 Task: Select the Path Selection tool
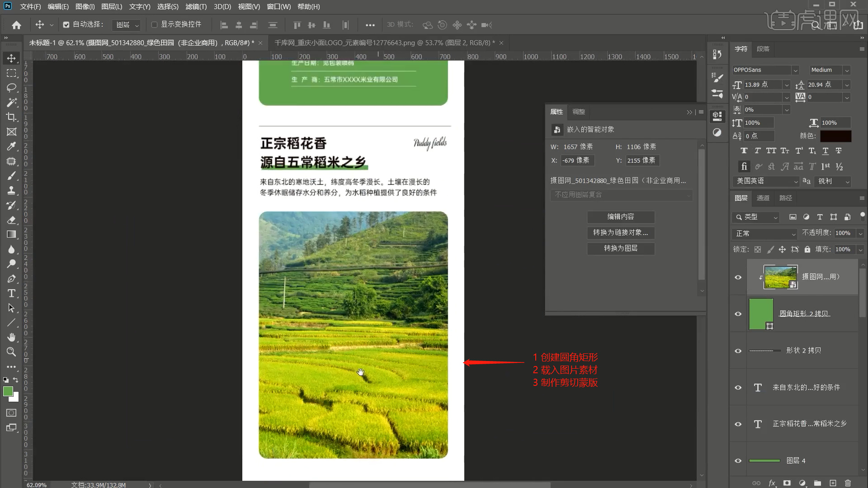point(11,308)
